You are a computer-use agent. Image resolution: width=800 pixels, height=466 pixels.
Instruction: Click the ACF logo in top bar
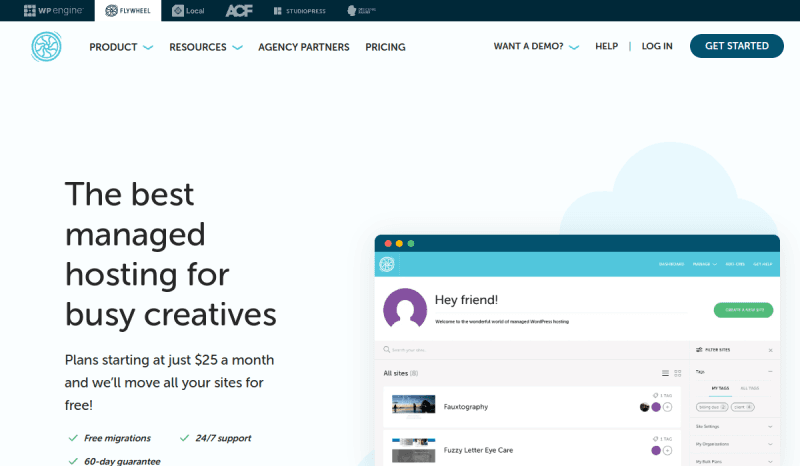click(239, 10)
